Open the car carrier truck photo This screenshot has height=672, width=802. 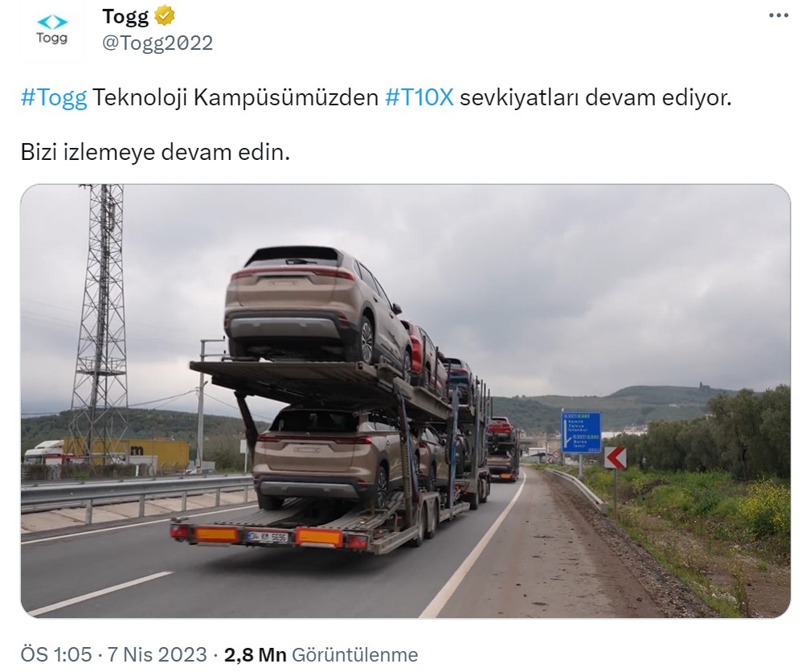tap(405, 401)
